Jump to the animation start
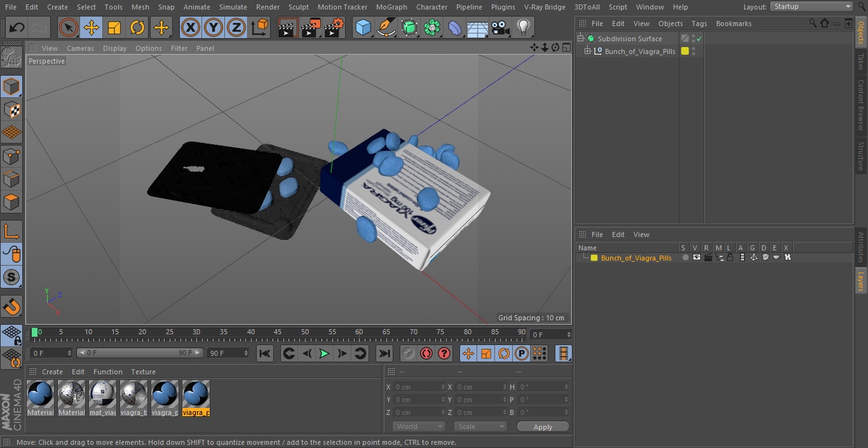The height and width of the screenshot is (448, 868). [x=265, y=353]
